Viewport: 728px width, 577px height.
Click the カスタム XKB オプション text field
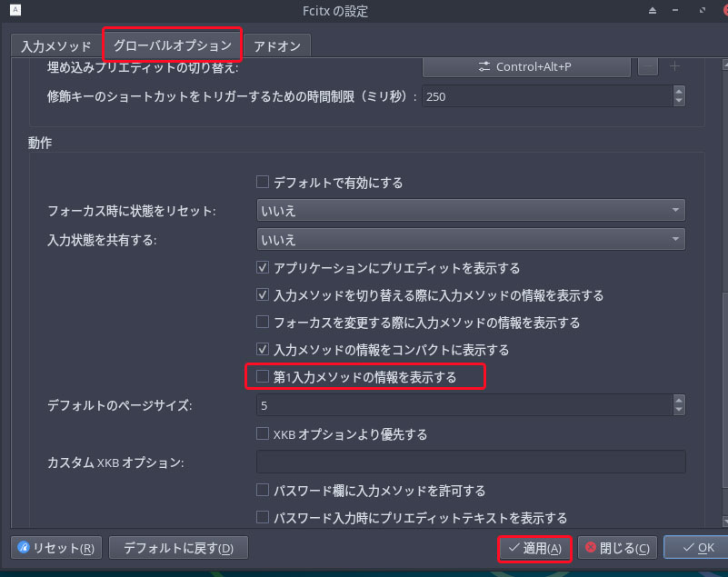[x=471, y=462]
